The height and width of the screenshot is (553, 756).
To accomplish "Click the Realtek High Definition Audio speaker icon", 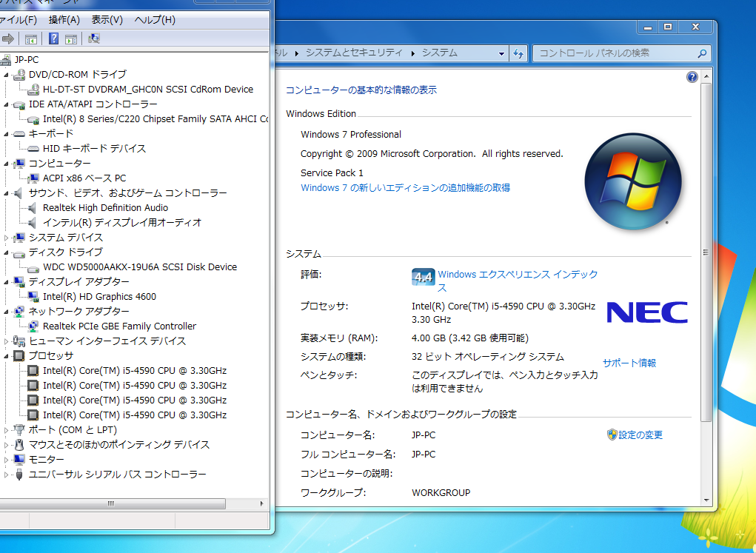I will [32, 208].
